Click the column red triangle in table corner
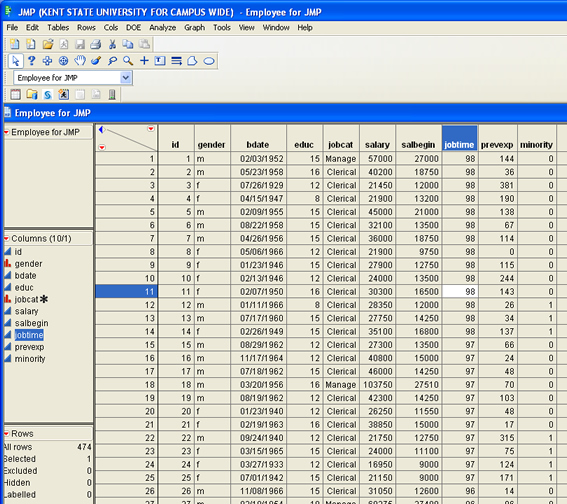Image resolution: width=567 pixels, height=504 pixels. pos(151,129)
